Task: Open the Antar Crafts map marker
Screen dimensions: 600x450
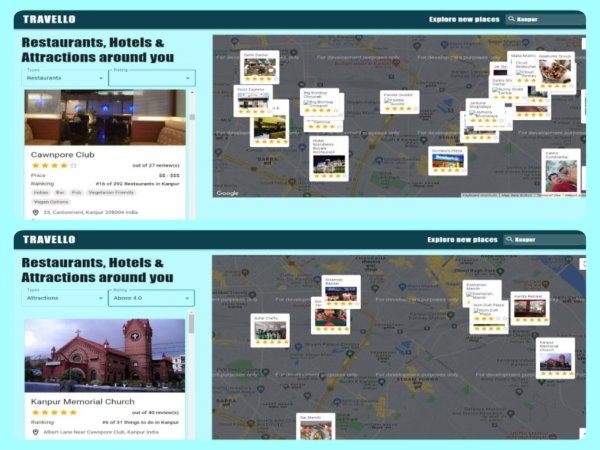Action: [269, 329]
